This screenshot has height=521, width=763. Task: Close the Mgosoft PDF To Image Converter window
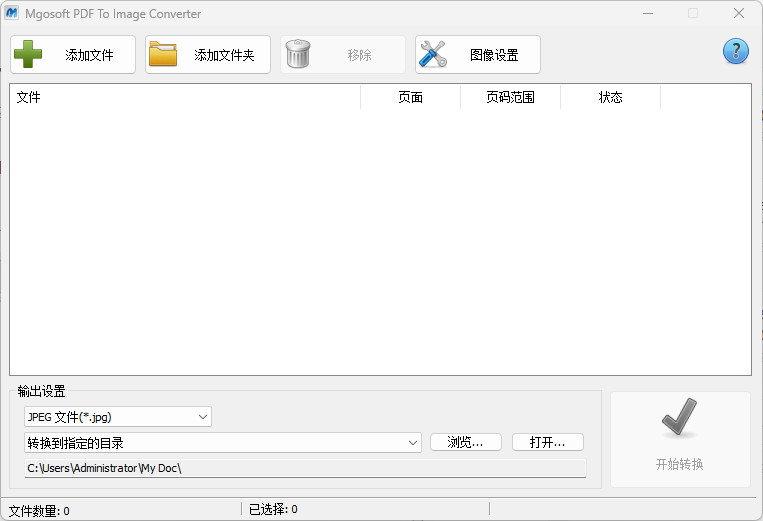739,13
